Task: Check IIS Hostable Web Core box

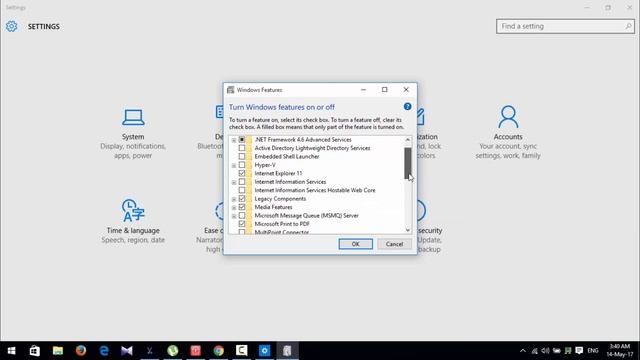Action: [242, 190]
